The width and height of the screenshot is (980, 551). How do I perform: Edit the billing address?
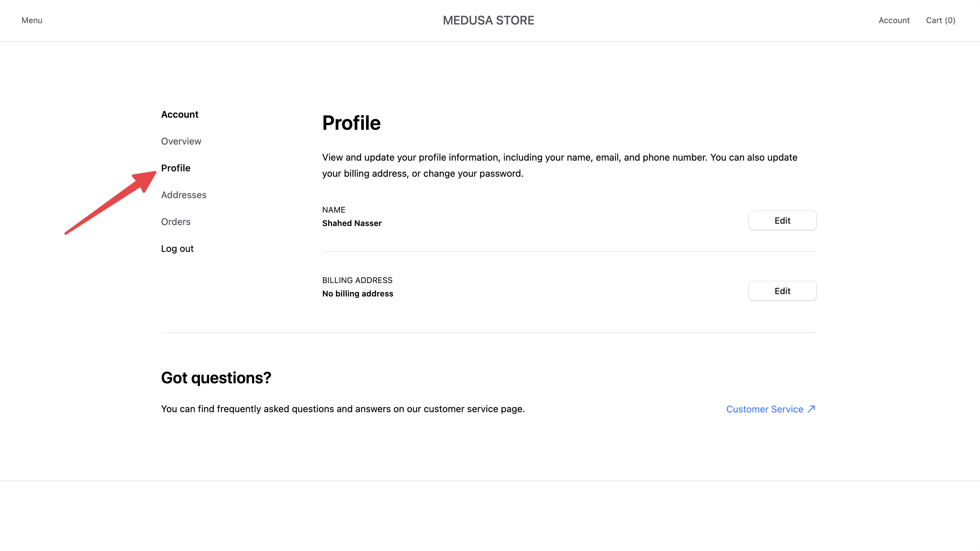coord(782,290)
